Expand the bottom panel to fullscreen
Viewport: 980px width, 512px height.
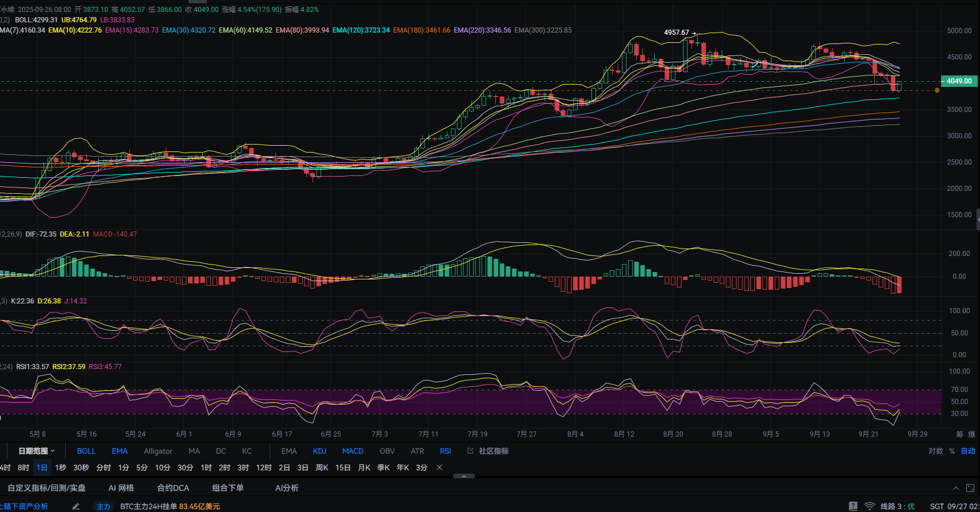click(x=970, y=488)
